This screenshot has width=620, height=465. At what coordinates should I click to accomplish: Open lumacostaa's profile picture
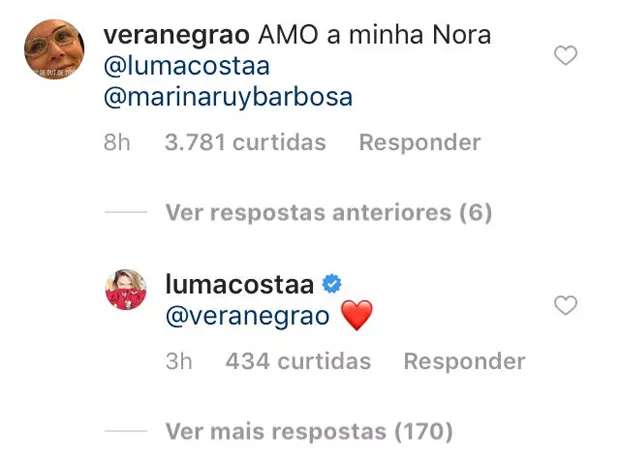pyautogui.click(x=126, y=289)
